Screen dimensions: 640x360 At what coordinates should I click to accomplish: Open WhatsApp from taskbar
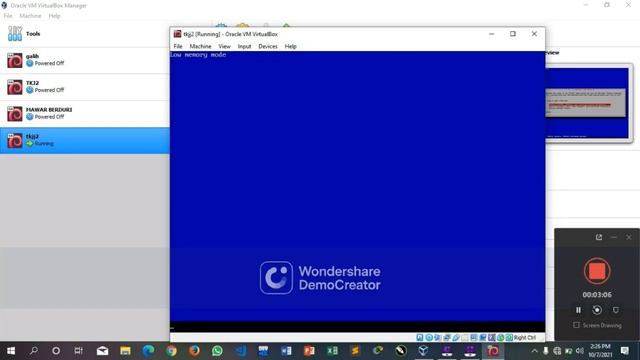tap(217, 351)
